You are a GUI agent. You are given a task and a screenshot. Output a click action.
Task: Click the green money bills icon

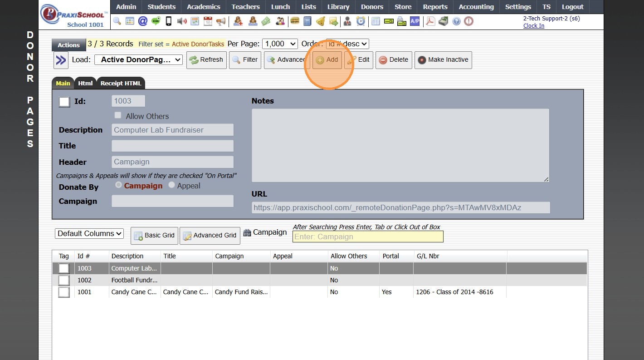click(x=266, y=21)
